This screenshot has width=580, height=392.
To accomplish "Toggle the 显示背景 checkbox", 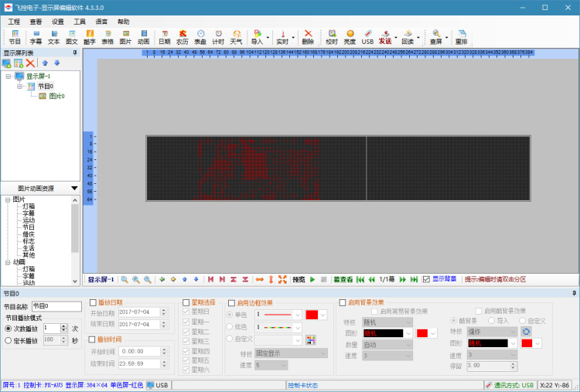I will [426, 279].
